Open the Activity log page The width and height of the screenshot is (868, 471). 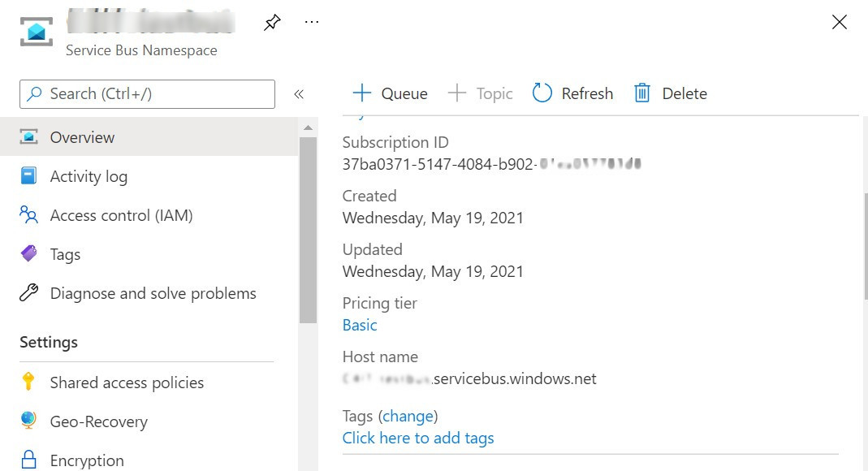point(89,176)
